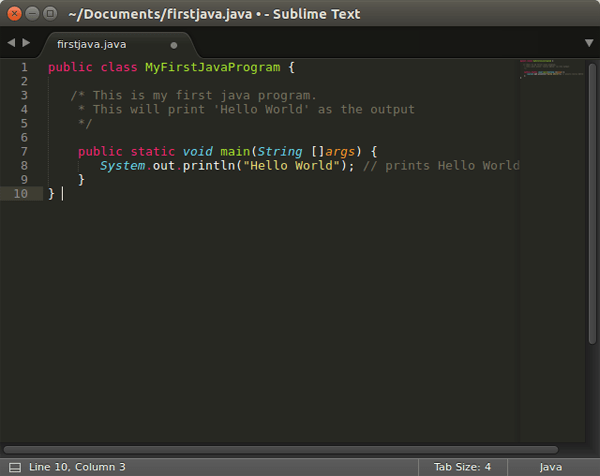600x476 pixels.
Task: Click line number 10 in gutter
Action: (21, 194)
